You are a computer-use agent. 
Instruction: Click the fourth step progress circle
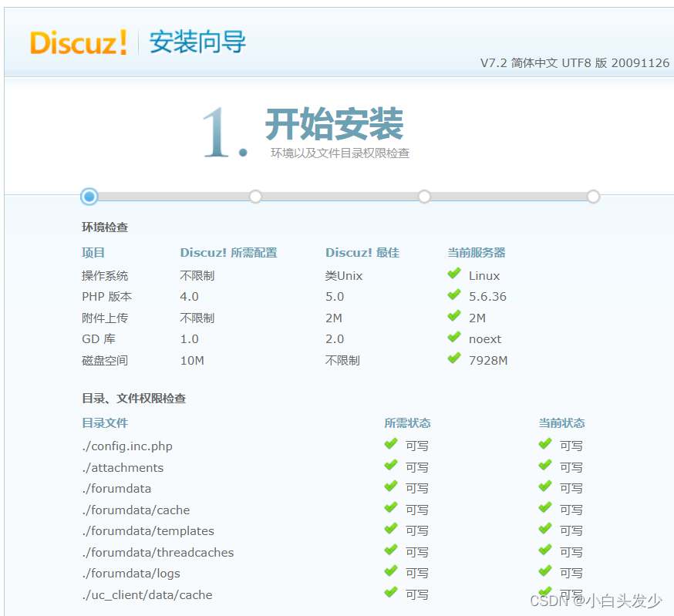[593, 197]
